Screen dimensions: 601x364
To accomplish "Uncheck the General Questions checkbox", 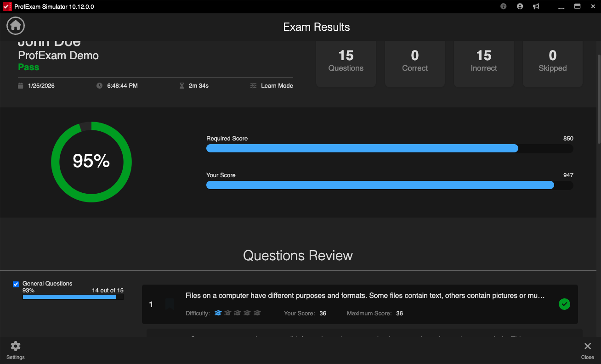I will coord(16,284).
